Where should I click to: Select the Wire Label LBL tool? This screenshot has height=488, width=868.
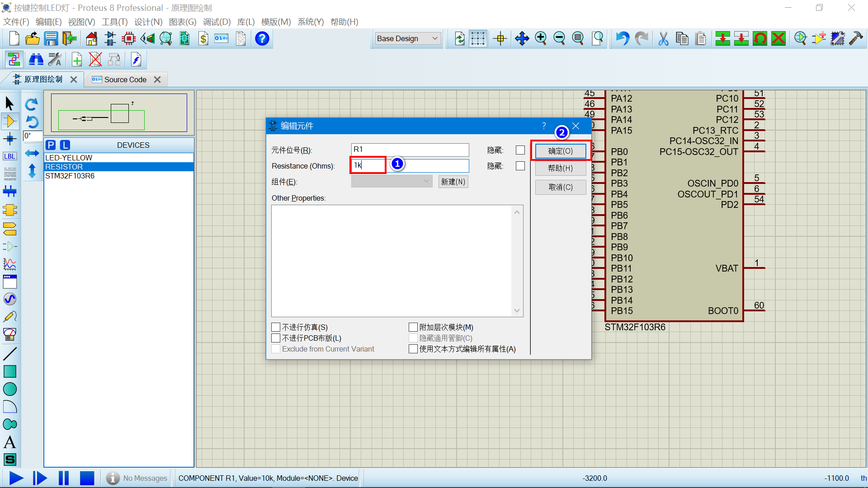tap(10, 156)
